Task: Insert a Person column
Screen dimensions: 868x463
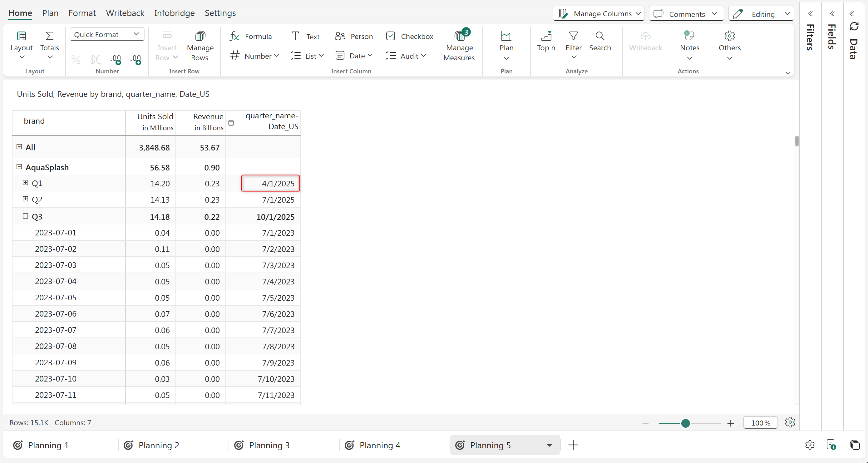Action: coord(354,37)
